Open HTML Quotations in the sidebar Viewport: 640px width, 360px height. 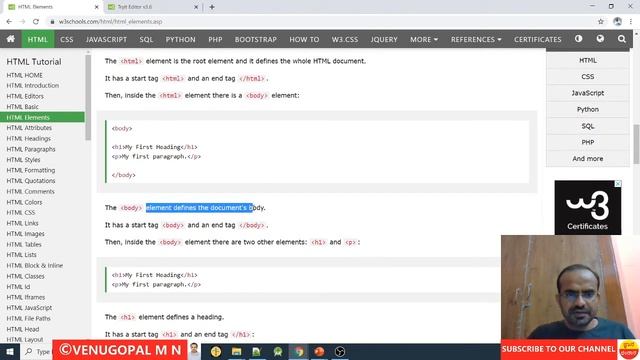(31, 181)
